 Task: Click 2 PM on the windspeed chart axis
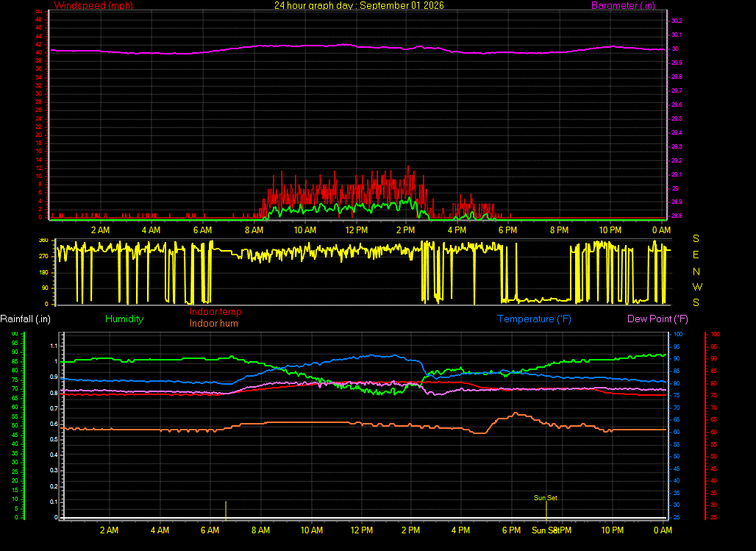pos(405,230)
